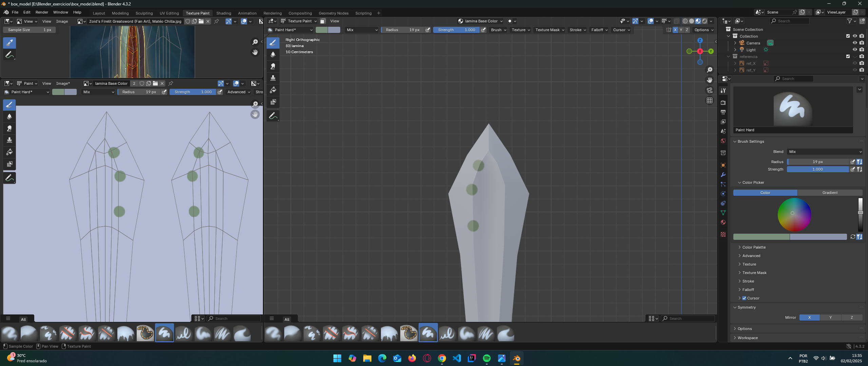This screenshot has width=868, height=366.
Task: Select the Mask tool in 3D viewport toolbar
Action: coord(273,102)
